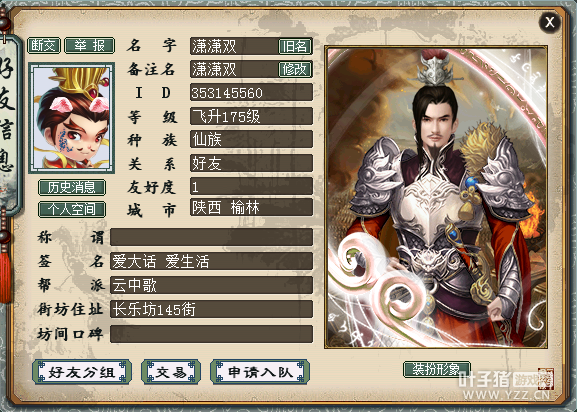Request to join team via 申请入队
Screen dimensions: 577x412
[260, 372]
